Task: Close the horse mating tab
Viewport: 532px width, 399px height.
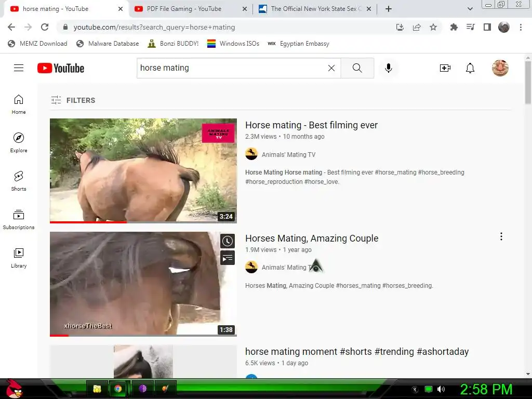Action: coord(121,9)
